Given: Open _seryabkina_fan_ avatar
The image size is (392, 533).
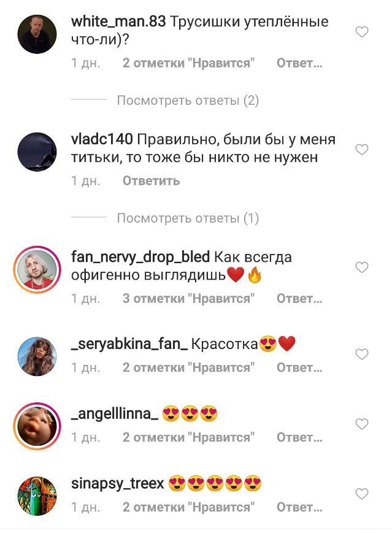Looking at the screenshot, I should click(x=37, y=356).
